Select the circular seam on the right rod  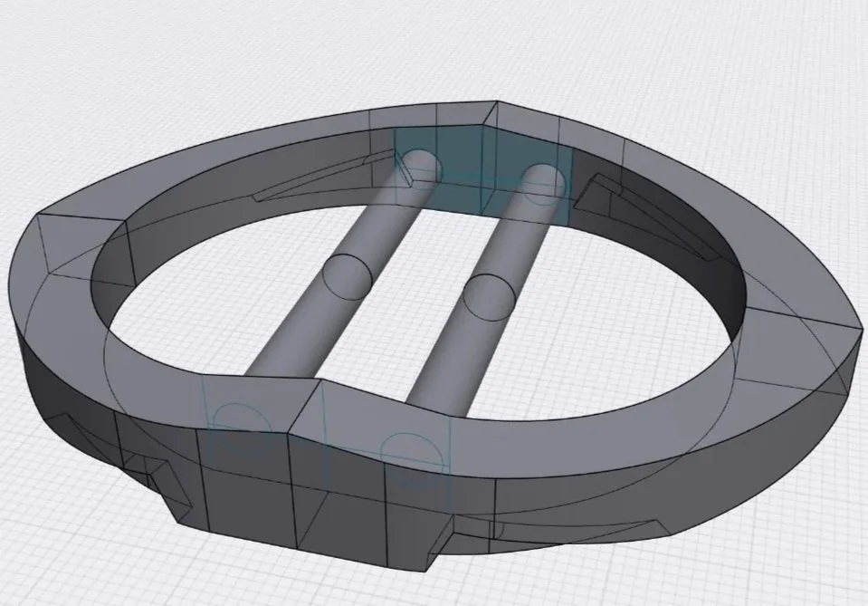click(491, 297)
